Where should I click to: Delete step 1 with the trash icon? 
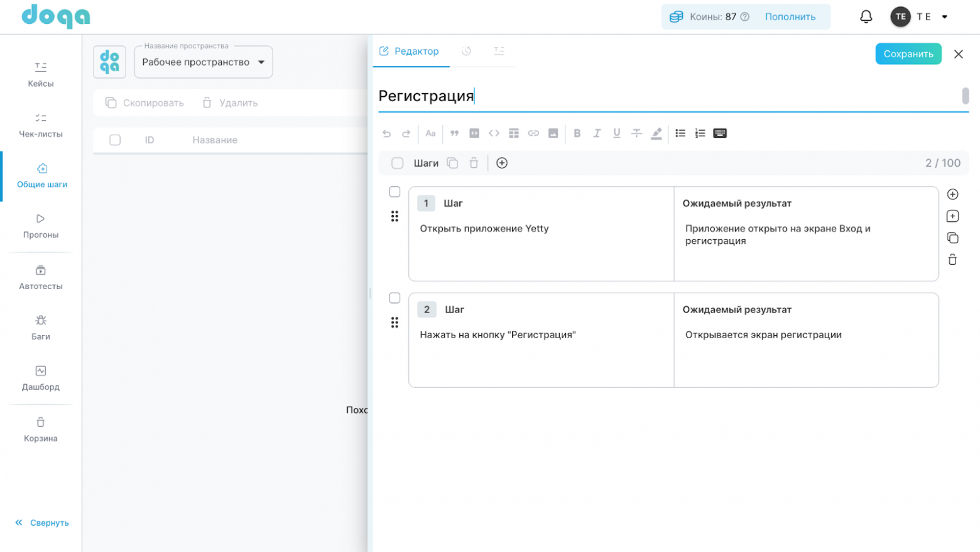click(952, 260)
